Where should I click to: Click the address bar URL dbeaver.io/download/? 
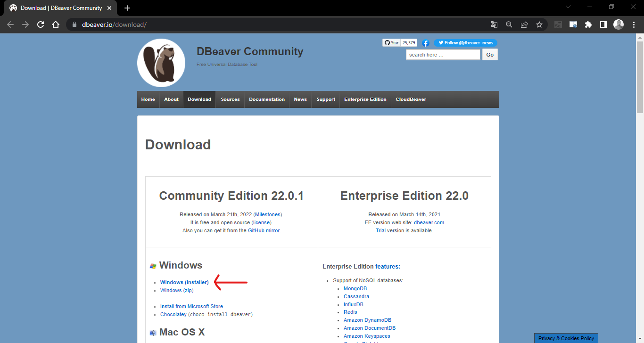pos(114,24)
